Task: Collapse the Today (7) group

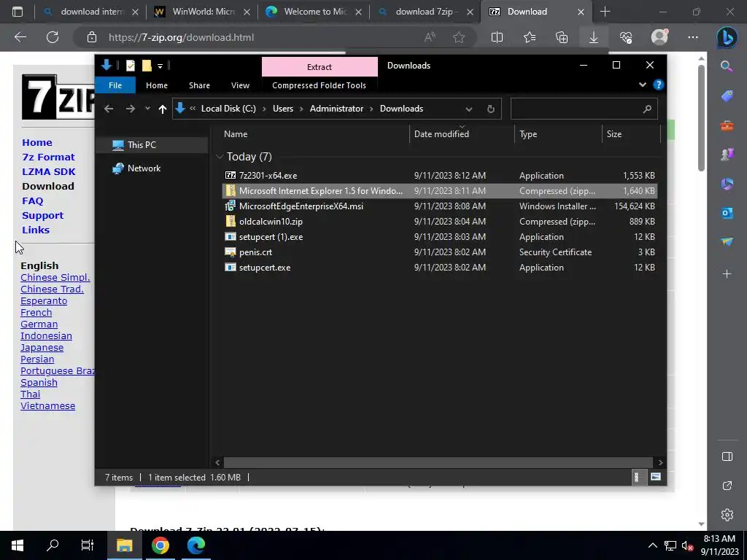Action: pyautogui.click(x=220, y=157)
